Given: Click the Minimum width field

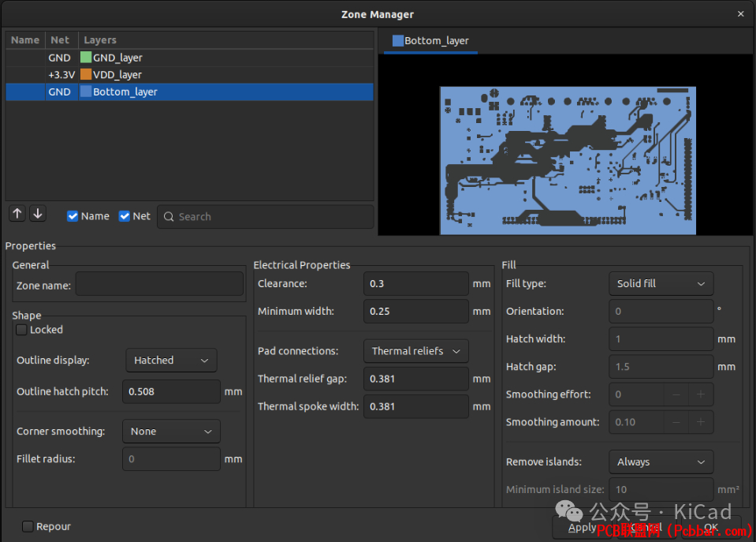Looking at the screenshot, I should [x=415, y=312].
